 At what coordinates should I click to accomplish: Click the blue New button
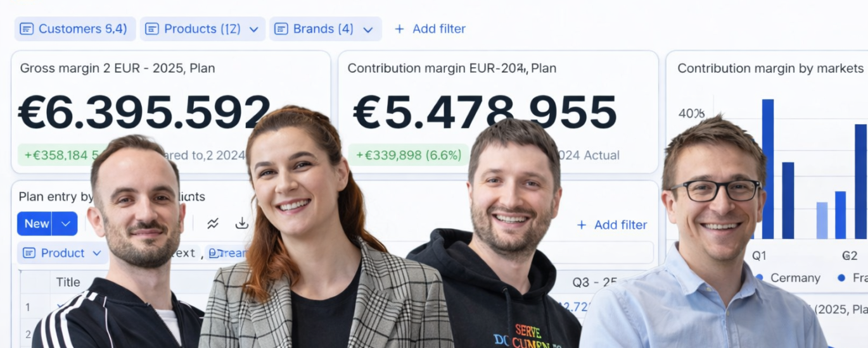click(35, 223)
